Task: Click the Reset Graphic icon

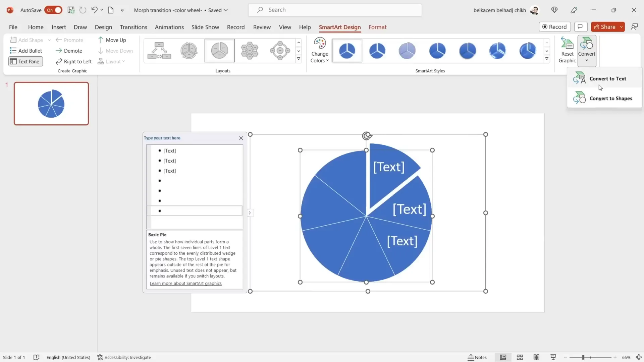Action: [567, 44]
